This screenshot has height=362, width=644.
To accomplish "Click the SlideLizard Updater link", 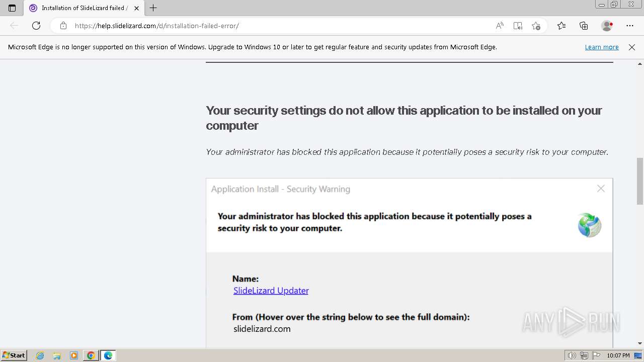I will tap(271, 291).
